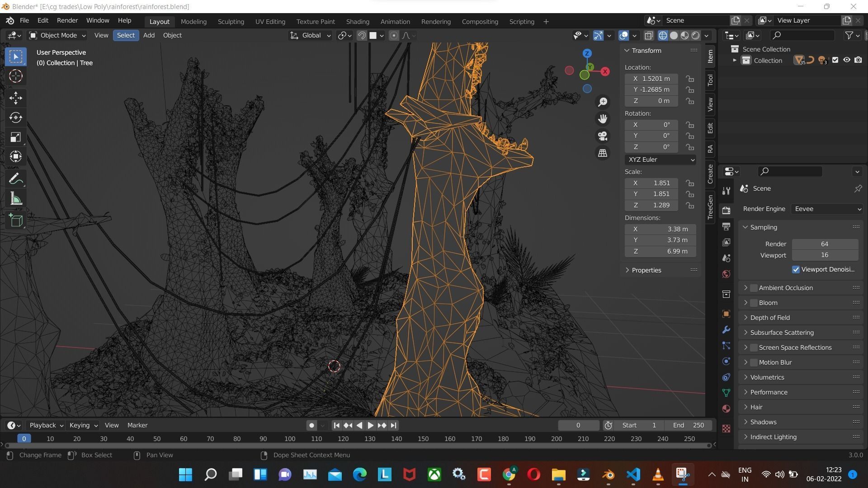Expand the Shadows panel
The image size is (868, 488).
[763, 422]
